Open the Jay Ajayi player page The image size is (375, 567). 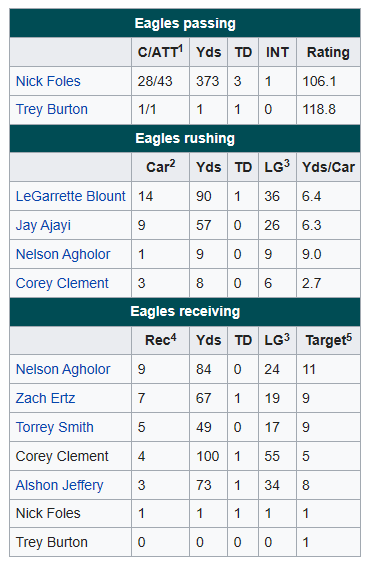point(43,225)
